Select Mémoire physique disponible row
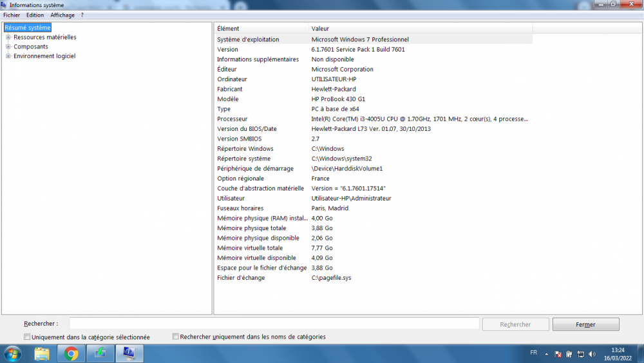644x363 pixels. (x=374, y=238)
